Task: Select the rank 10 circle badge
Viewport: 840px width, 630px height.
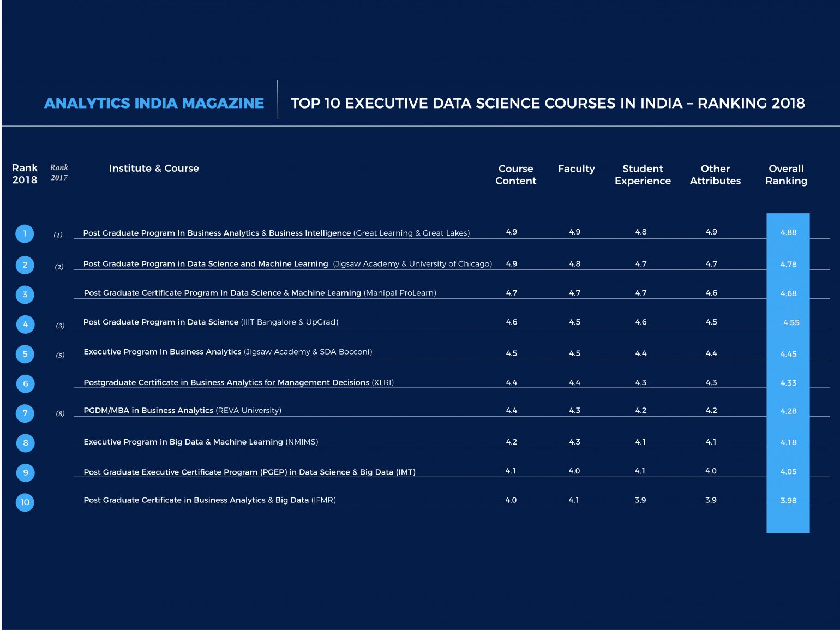Action: [x=25, y=502]
